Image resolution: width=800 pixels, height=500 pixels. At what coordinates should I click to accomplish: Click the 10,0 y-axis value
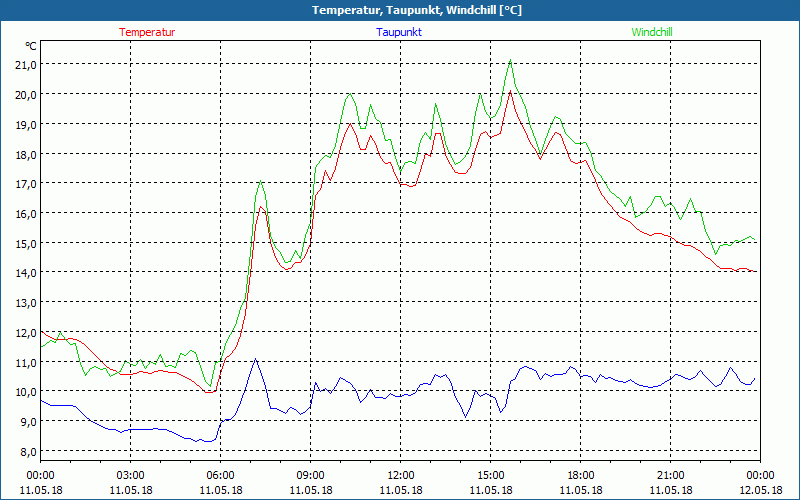click(27, 391)
